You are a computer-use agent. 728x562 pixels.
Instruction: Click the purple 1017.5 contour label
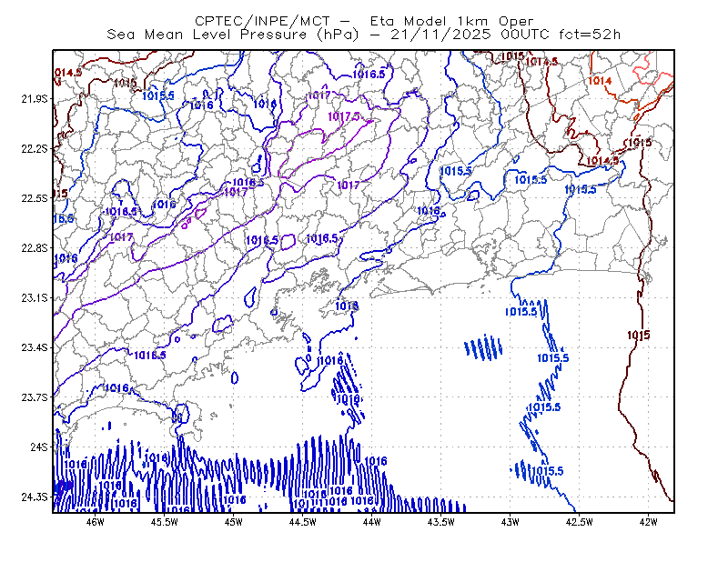(345, 116)
